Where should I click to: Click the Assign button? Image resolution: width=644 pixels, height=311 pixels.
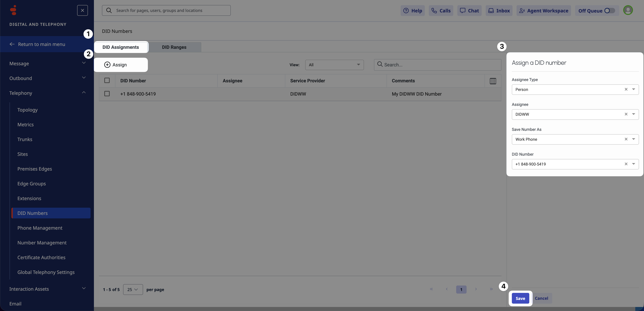point(116,65)
